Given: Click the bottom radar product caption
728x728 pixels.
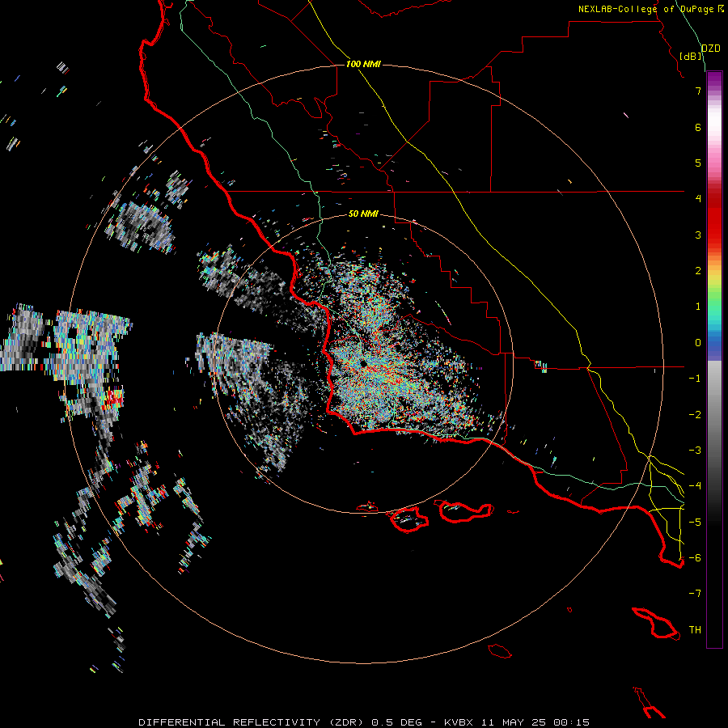Looking at the screenshot, I should [364, 722].
